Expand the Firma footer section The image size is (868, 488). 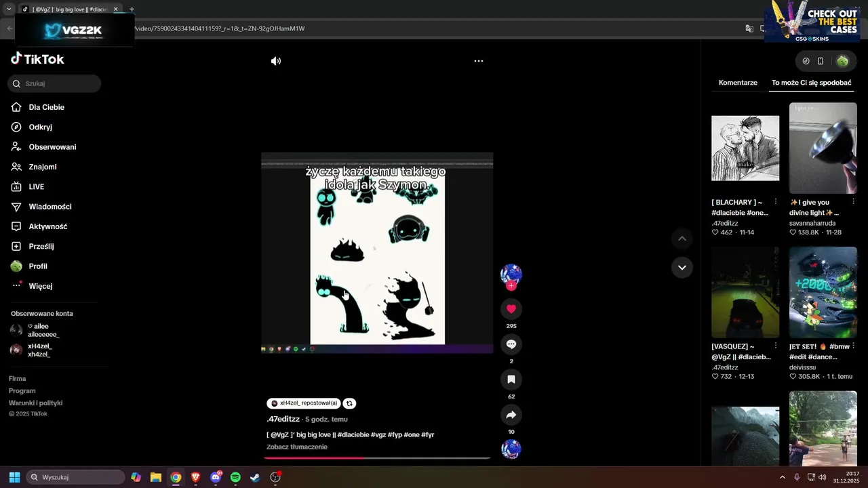click(18, 379)
